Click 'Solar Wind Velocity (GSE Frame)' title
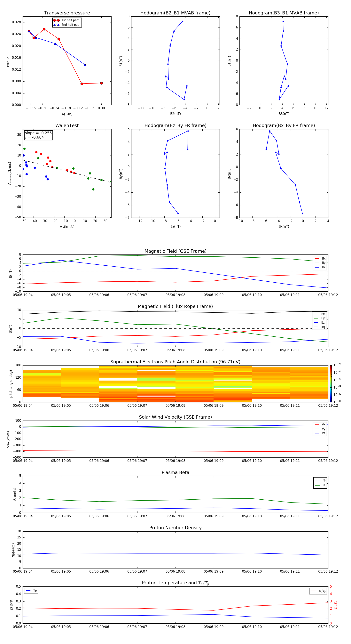This screenshot has height=644, width=351. 175,417
